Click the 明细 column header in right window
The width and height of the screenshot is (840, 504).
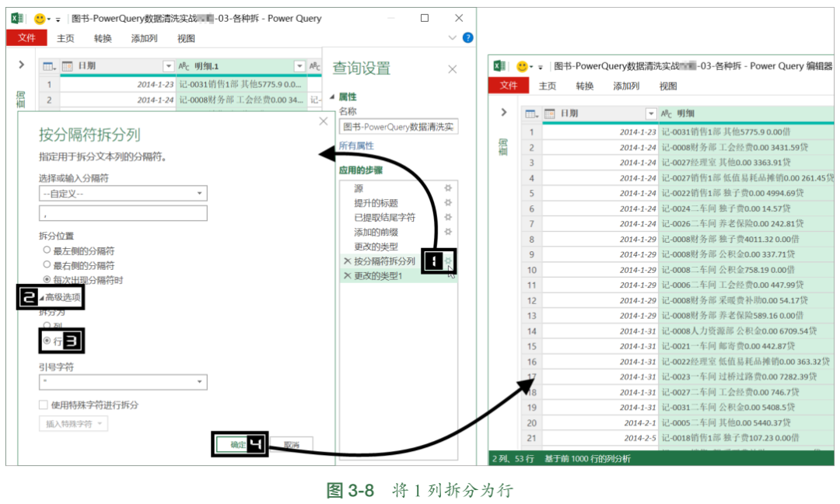746,114
